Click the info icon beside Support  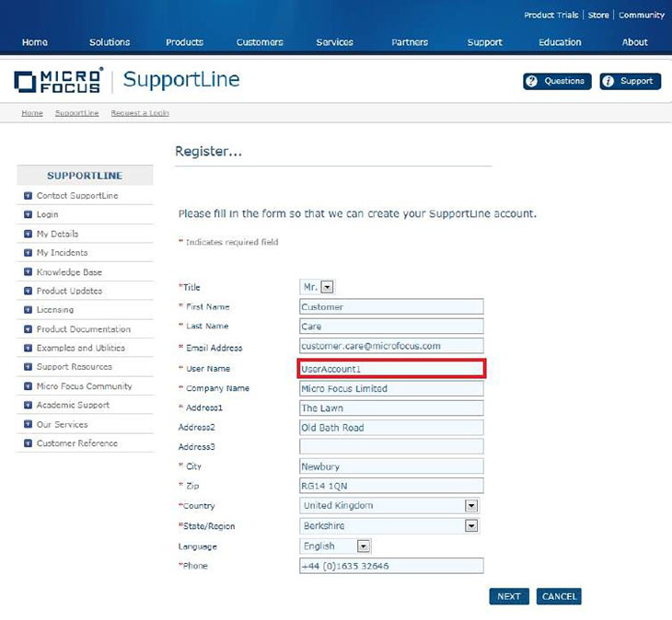pyautogui.click(x=608, y=81)
